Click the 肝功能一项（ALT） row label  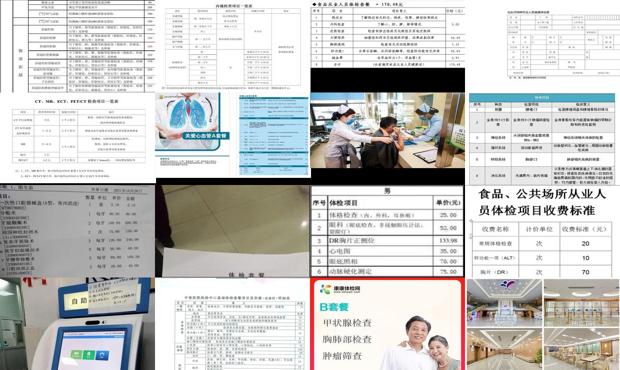[x=495, y=258]
